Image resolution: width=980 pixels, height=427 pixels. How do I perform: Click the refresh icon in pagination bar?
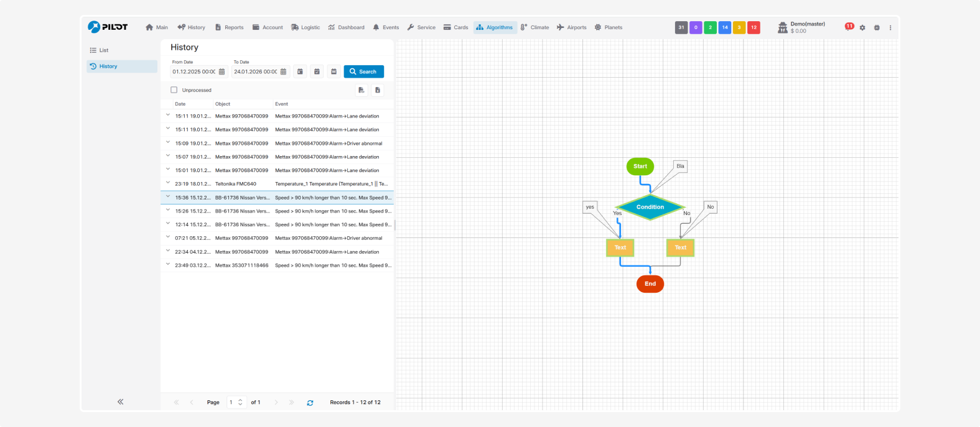[x=310, y=403]
